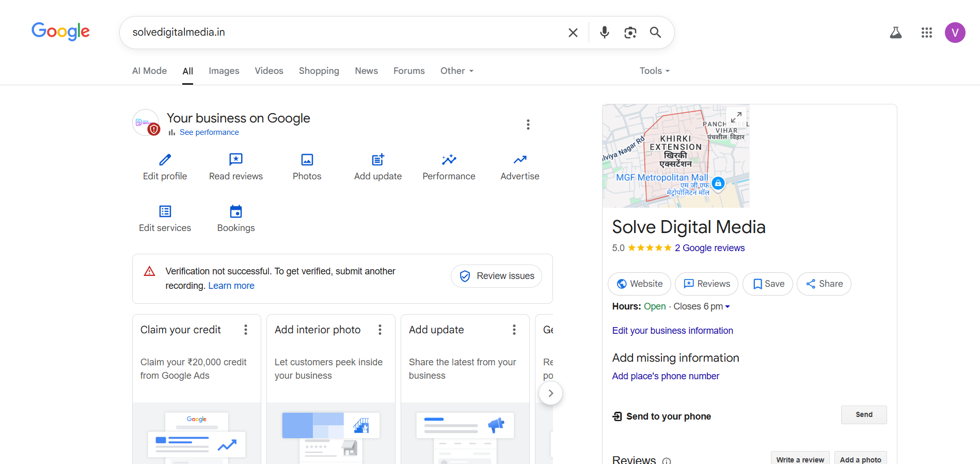Open the Google apps grid
980x464 pixels.
[926, 33]
